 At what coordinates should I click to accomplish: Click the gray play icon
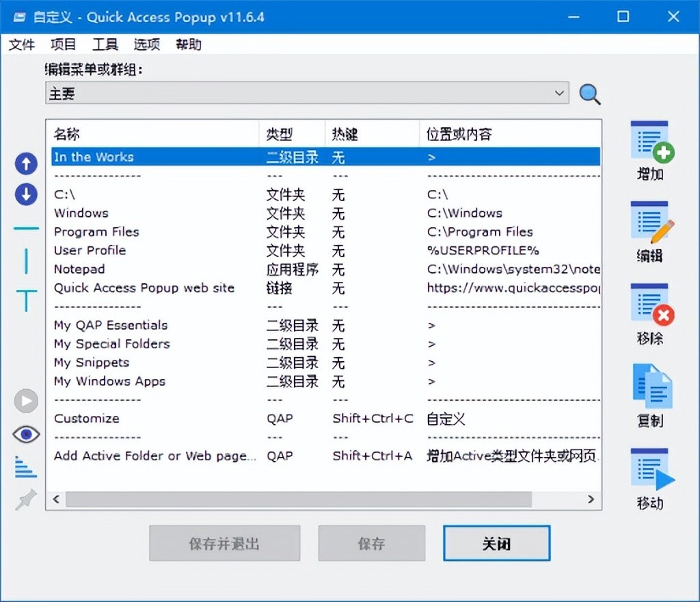click(26, 401)
